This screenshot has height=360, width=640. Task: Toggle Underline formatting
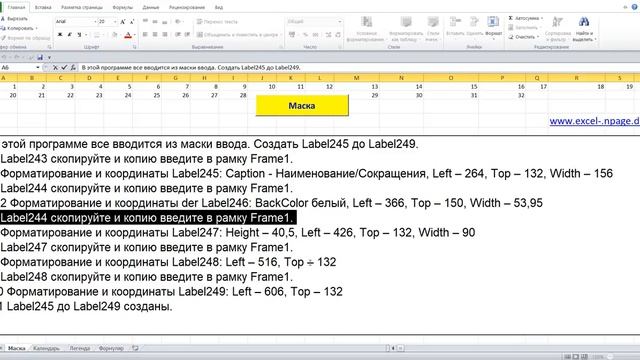[79, 35]
